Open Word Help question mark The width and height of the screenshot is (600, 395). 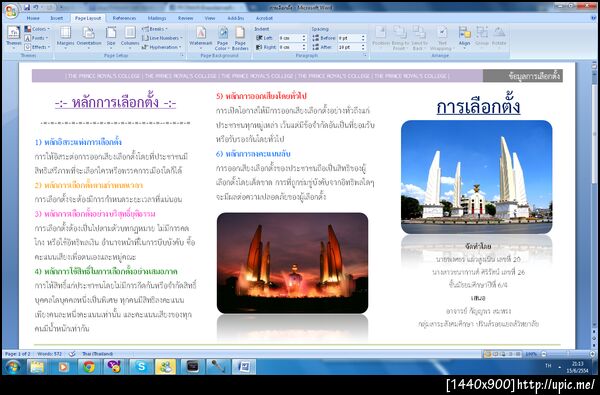tap(593, 18)
